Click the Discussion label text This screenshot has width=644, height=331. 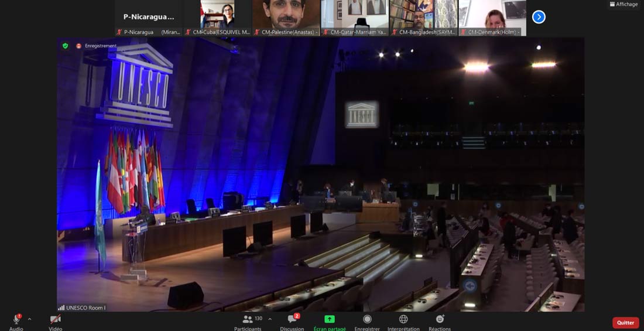(x=292, y=329)
